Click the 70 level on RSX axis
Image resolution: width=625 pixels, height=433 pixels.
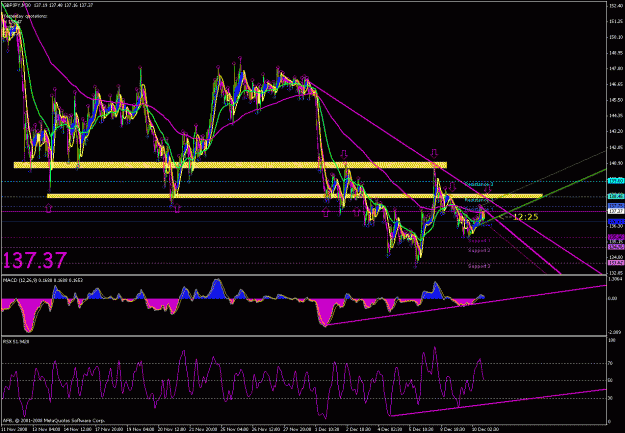[x=612, y=364]
